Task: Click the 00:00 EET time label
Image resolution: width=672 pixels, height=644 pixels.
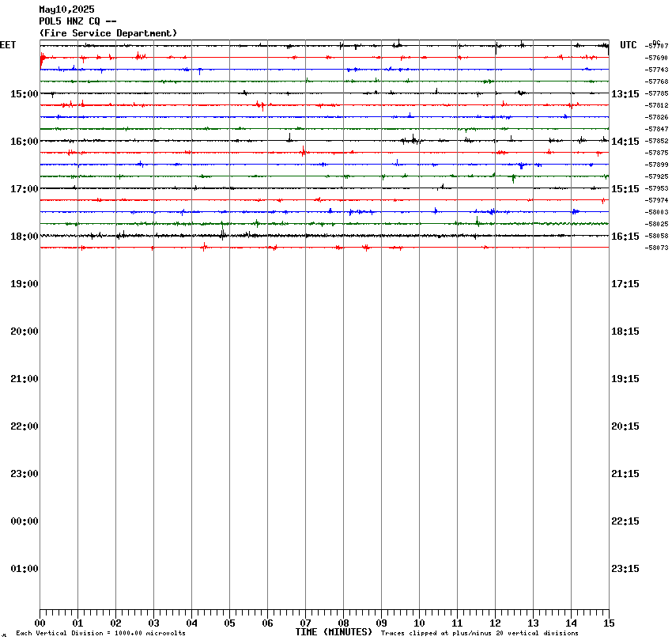Action: point(25,521)
